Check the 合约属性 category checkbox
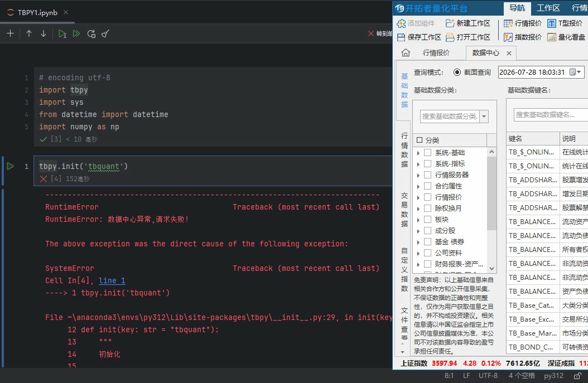Image resolution: width=588 pixels, height=383 pixels. 427,186
